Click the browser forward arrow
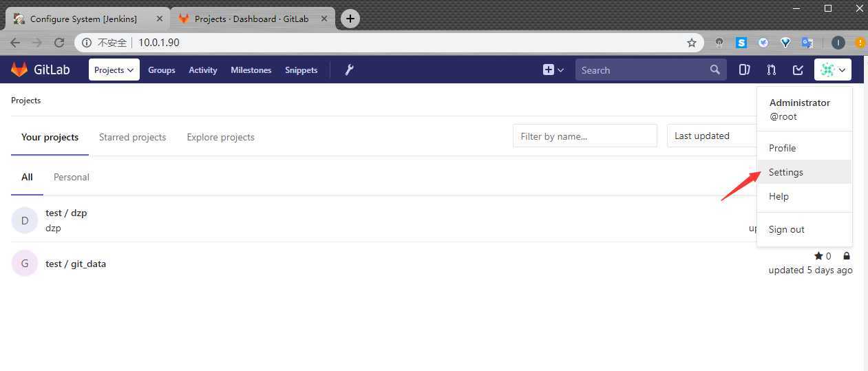The image size is (868, 371). click(x=37, y=43)
